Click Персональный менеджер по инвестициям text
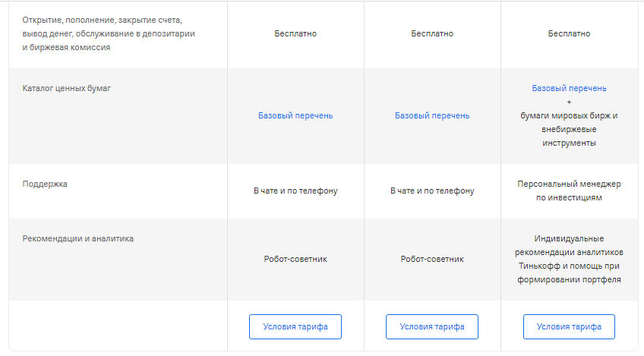Image resolution: width=644 pixels, height=356 pixels. (x=569, y=191)
